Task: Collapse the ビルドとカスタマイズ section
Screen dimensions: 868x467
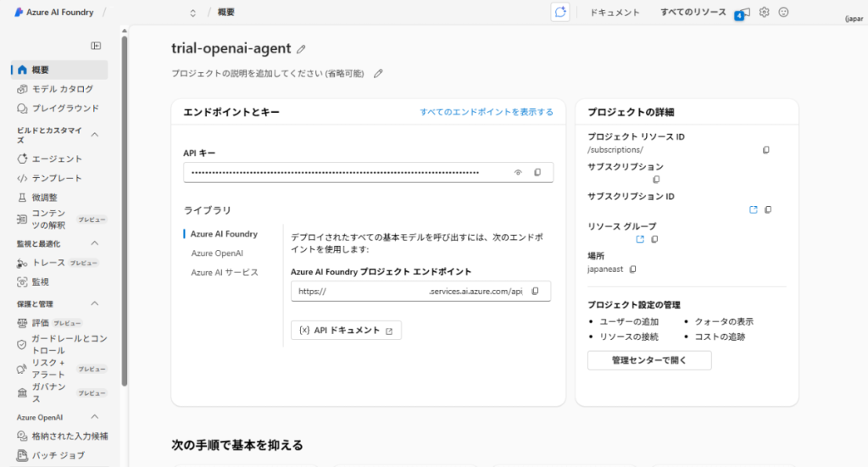Action: pos(95,135)
